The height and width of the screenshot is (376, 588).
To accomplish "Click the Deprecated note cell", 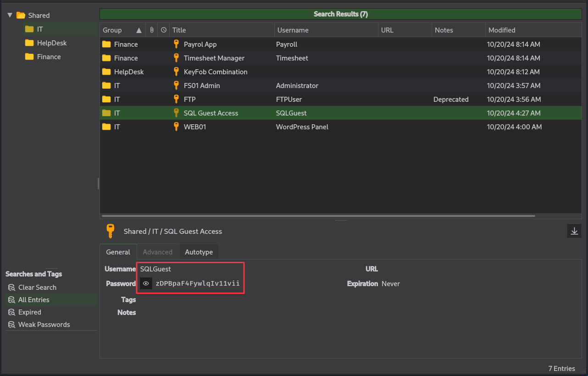I will tap(451, 100).
